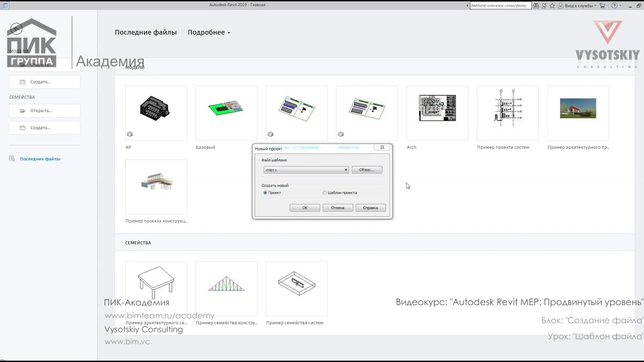Open the Пример архитектурного пр.. model thumbnail
The image size is (644, 362).
(578, 113)
